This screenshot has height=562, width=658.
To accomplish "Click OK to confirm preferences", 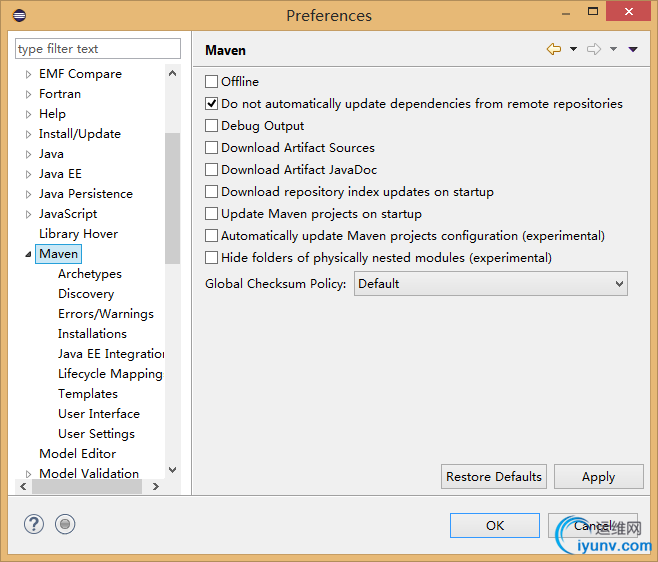I will click(x=495, y=525).
